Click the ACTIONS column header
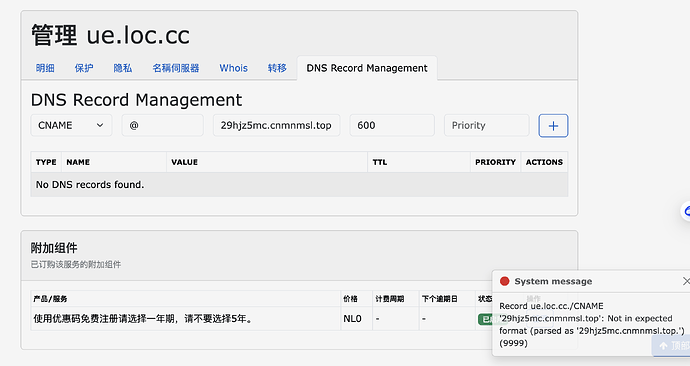The image size is (690, 366). coord(544,162)
